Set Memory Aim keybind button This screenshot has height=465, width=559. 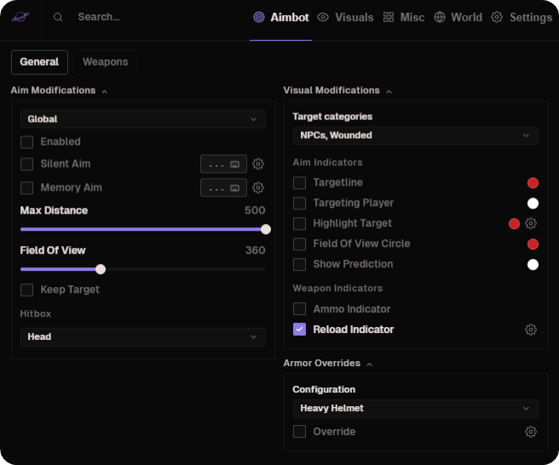224,188
